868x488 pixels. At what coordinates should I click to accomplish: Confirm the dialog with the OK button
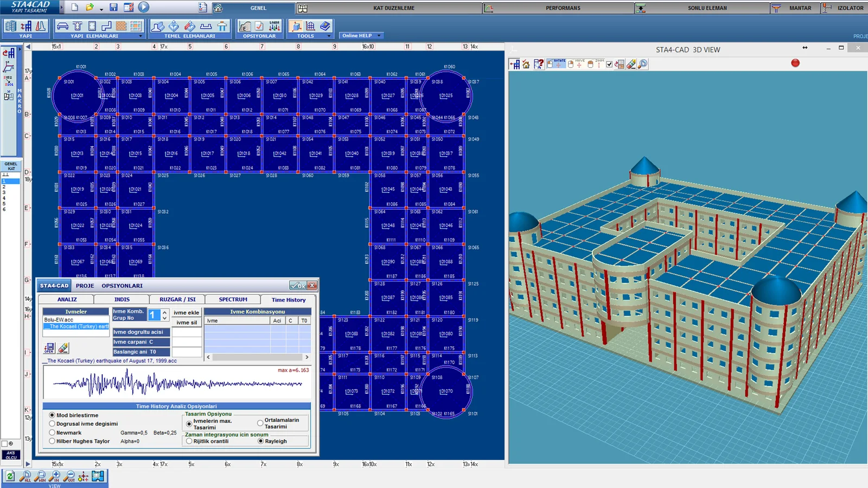(x=298, y=286)
